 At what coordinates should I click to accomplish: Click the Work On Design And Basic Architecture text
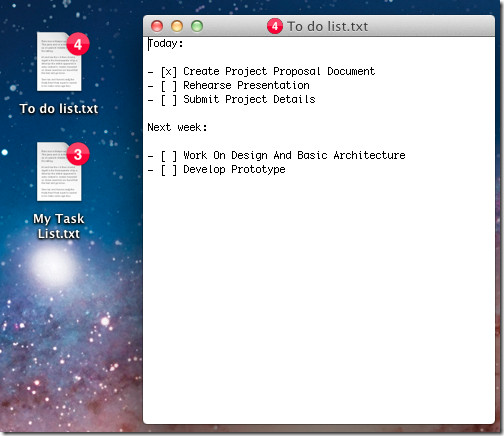coord(294,155)
